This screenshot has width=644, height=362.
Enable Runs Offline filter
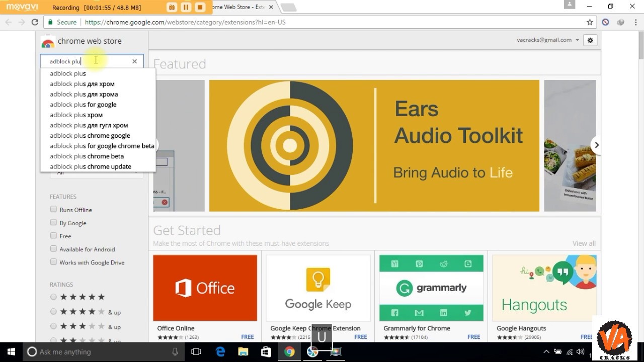coord(53,209)
